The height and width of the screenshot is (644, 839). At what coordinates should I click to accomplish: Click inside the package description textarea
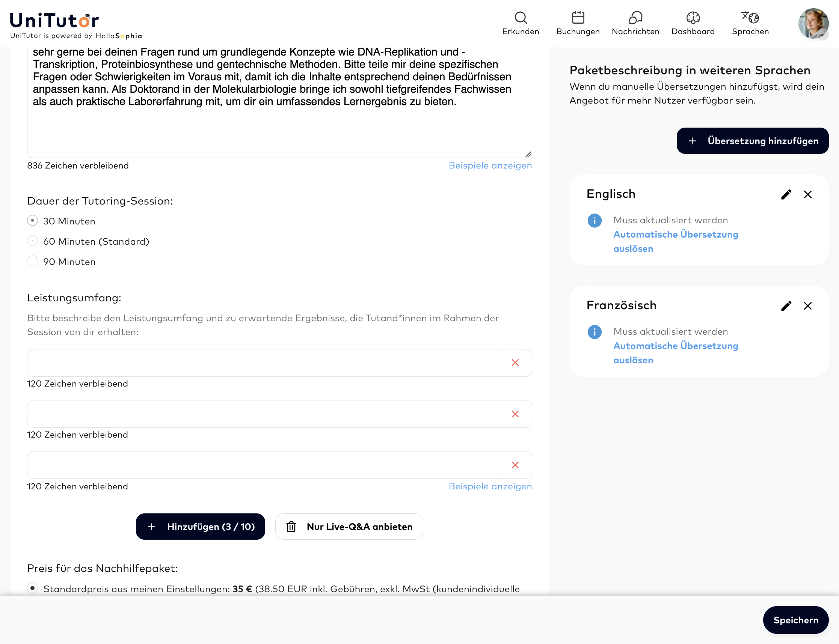(279, 102)
